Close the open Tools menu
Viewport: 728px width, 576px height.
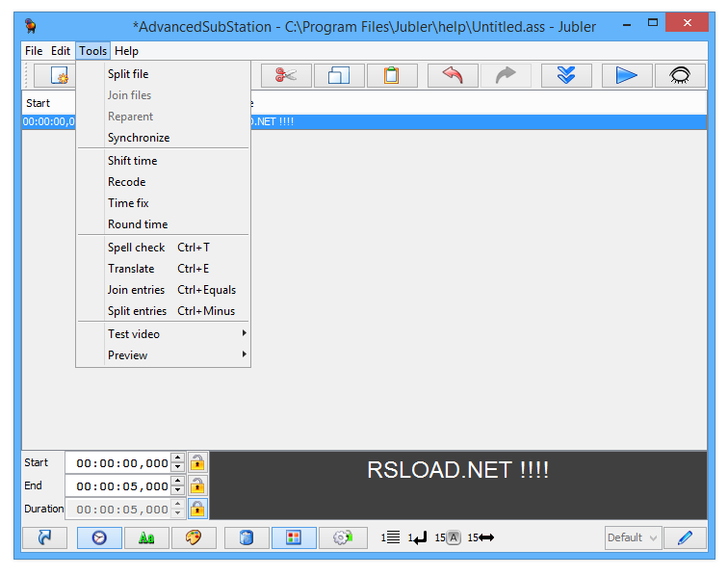pyautogui.click(x=92, y=51)
